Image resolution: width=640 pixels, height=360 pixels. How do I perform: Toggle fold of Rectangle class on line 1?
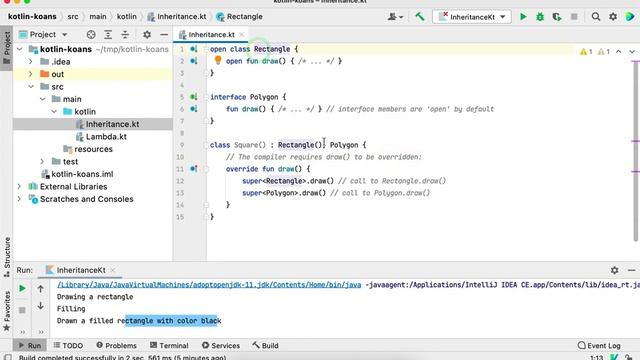(x=206, y=49)
